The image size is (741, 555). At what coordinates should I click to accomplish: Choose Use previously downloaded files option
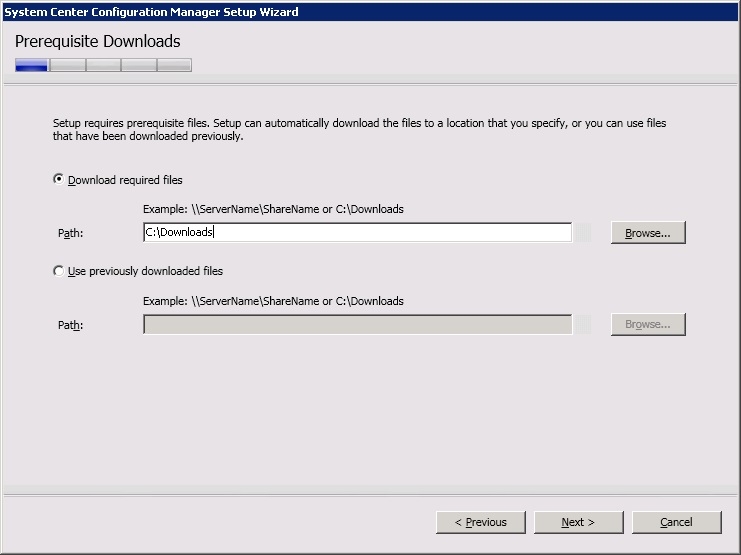58,271
